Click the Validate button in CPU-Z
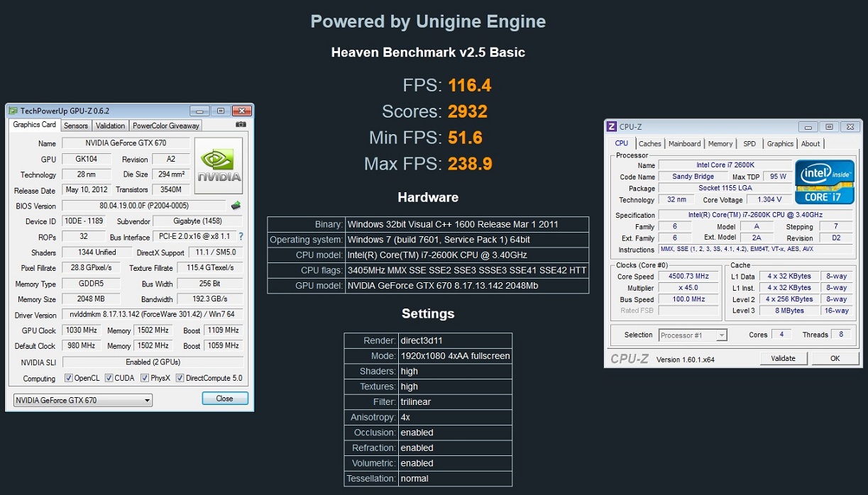This screenshot has height=495, width=868. tap(783, 358)
